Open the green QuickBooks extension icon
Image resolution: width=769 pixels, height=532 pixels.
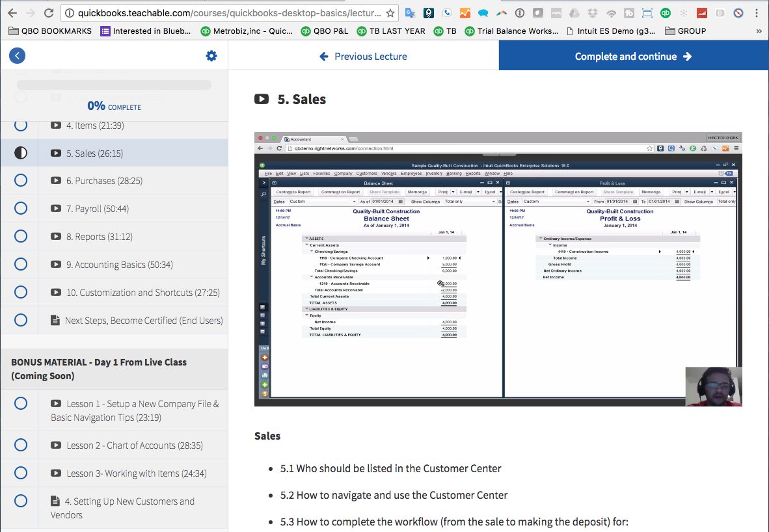pos(666,13)
